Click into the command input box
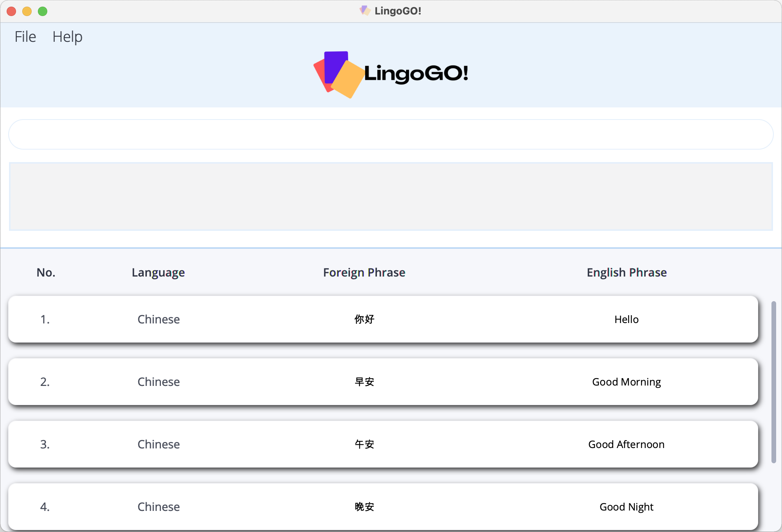782x532 pixels. click(391, 134)
